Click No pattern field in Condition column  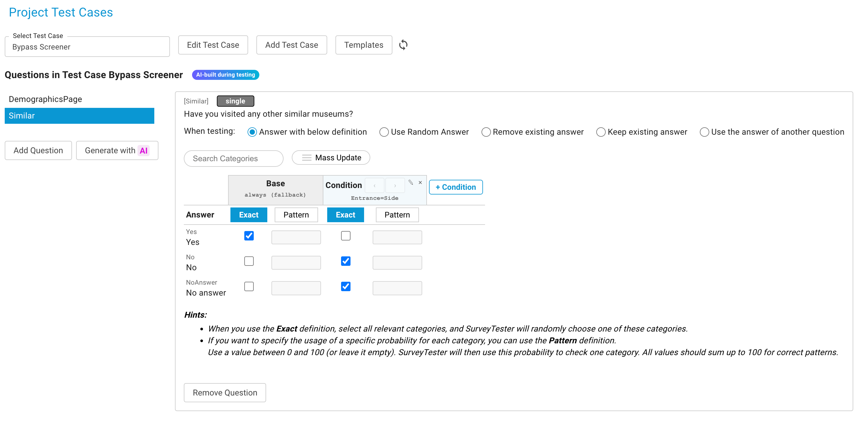397,263
